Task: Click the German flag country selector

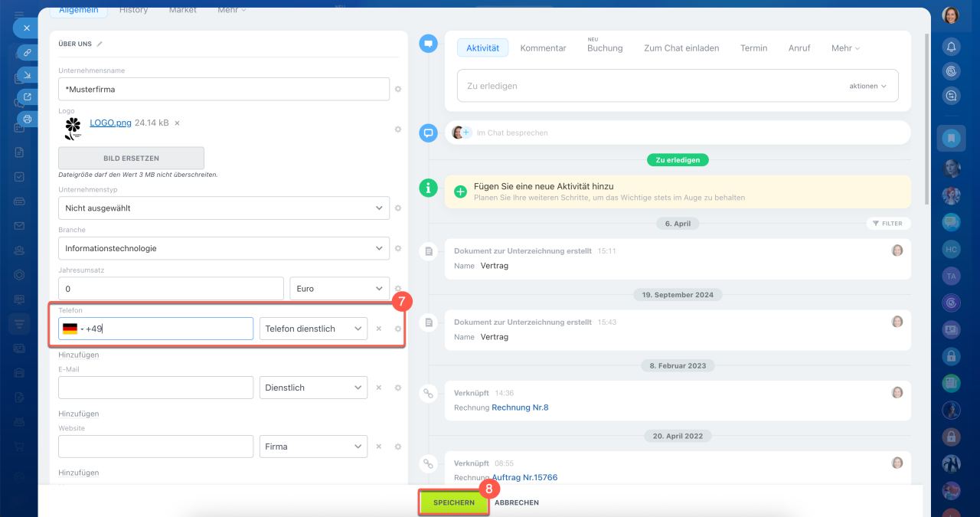Action: 70,329
